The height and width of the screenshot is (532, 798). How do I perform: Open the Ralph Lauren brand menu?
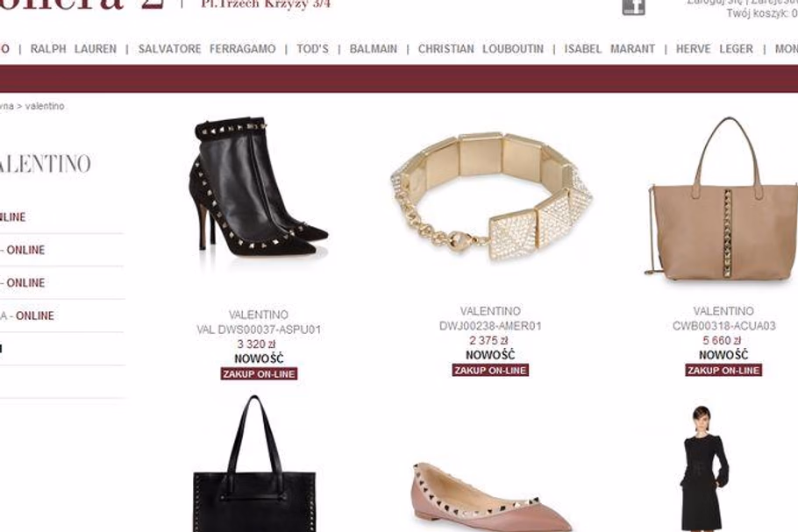coord(74,49)
